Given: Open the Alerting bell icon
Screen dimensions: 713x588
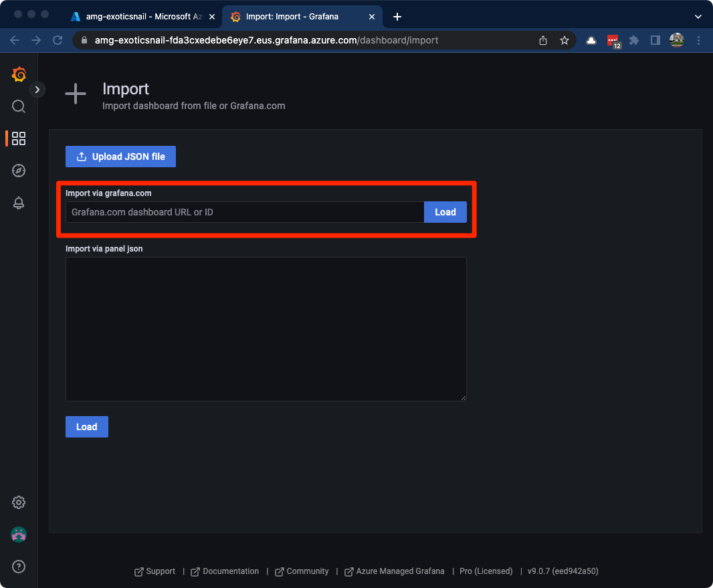Looking at the screenshot, I should point(19,203).
